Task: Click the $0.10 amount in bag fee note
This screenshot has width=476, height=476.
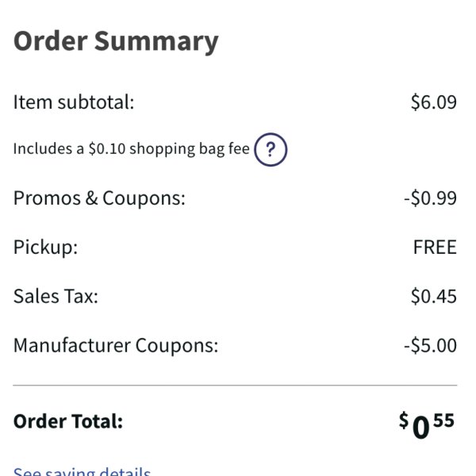Action: pyautogui.click(x=107, y=149)
